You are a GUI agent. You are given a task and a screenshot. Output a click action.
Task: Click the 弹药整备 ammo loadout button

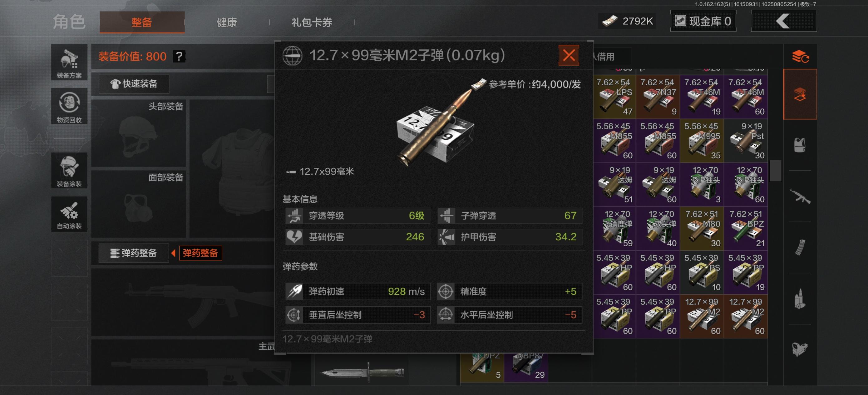click(133, 253)
